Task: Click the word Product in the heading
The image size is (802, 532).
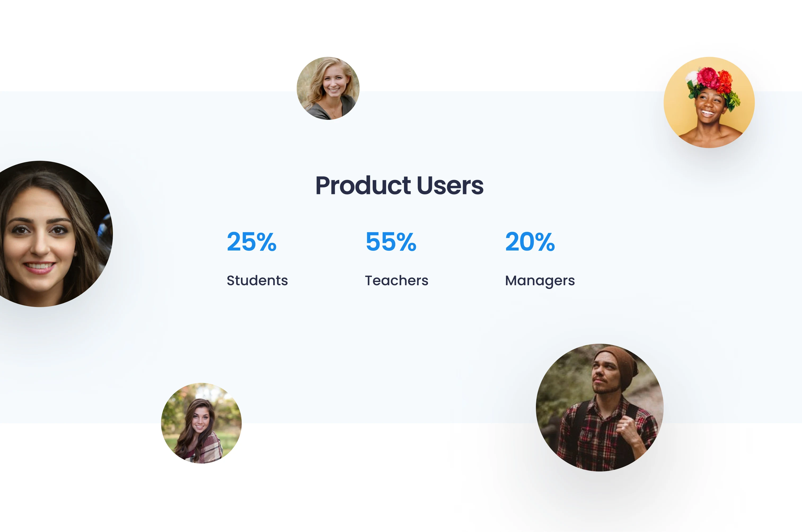Action: 363,186
